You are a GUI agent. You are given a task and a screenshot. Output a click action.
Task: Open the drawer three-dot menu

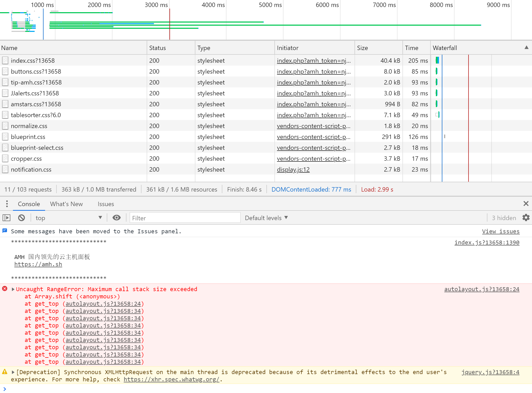[x=7, y=204]
